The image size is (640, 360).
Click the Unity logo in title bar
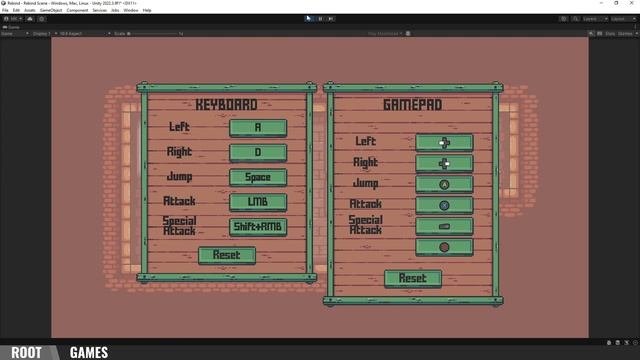(4, 3)
